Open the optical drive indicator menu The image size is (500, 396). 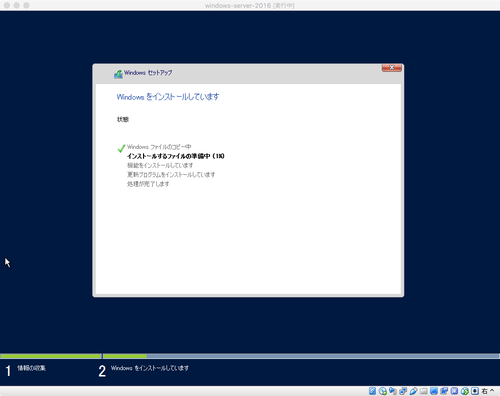[x=383, y=391]
